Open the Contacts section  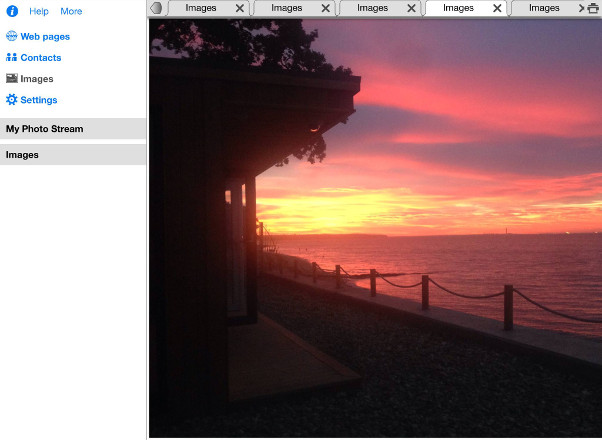(x=33, y=58)
